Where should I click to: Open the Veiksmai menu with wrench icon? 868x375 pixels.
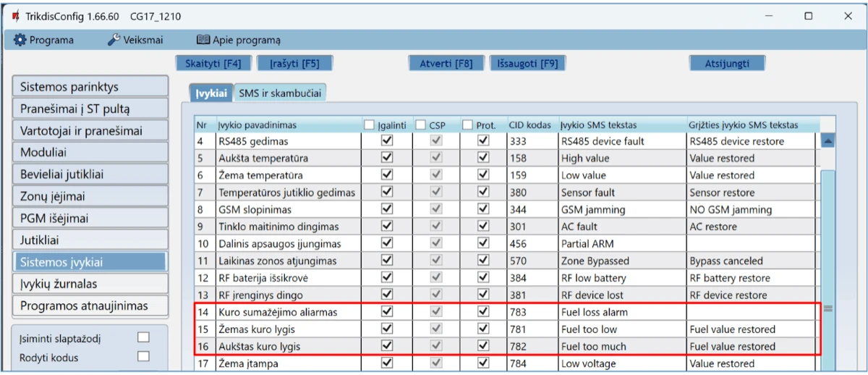(x=135, y=40)
